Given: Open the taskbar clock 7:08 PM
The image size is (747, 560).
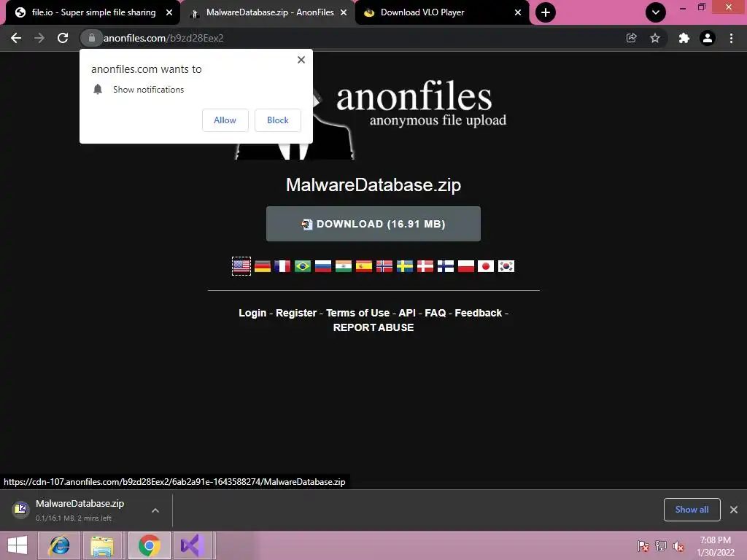Looking at the screenshot, I should (x=715, y=546).
